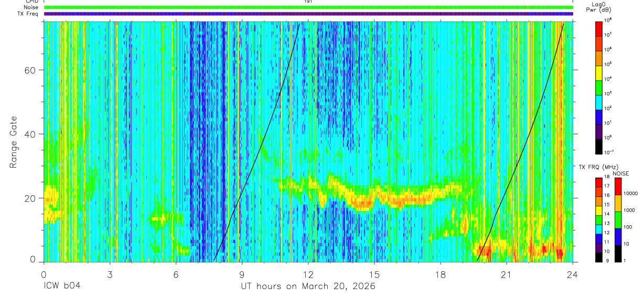The width and height of the screenshot is (644, 297).
Task: Select the red top segment of NOISE colorbar
Action: (618, 186)
